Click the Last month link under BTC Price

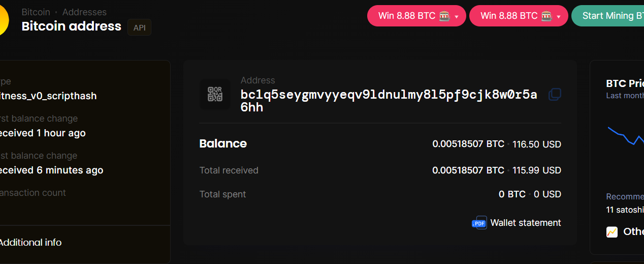coord(625,96)
